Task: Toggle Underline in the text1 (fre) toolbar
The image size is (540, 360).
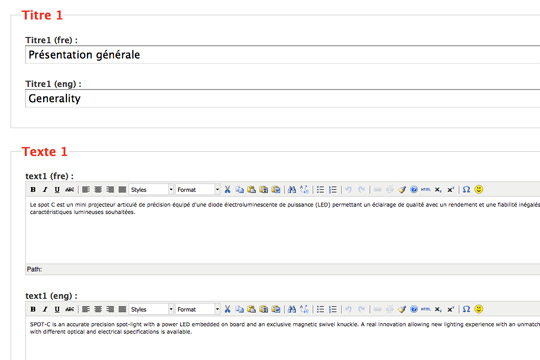Action: click(x=57, y=189)
